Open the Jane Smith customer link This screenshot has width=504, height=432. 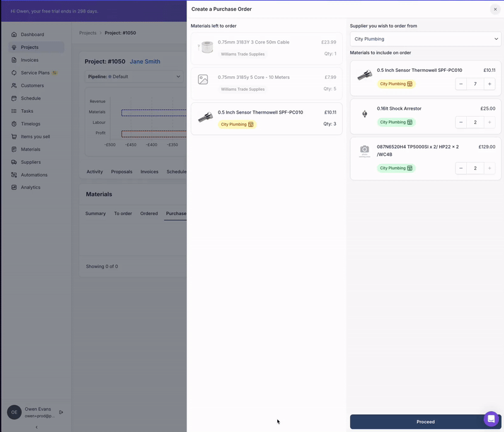point(145,62)
